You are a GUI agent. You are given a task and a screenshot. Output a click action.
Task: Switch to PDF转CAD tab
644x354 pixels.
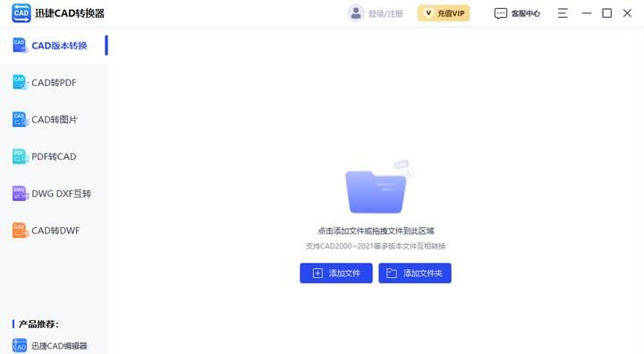click(x=55, y=156)
